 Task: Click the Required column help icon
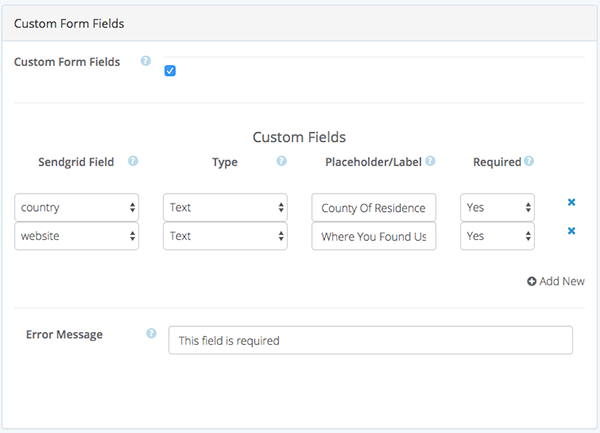529,161
